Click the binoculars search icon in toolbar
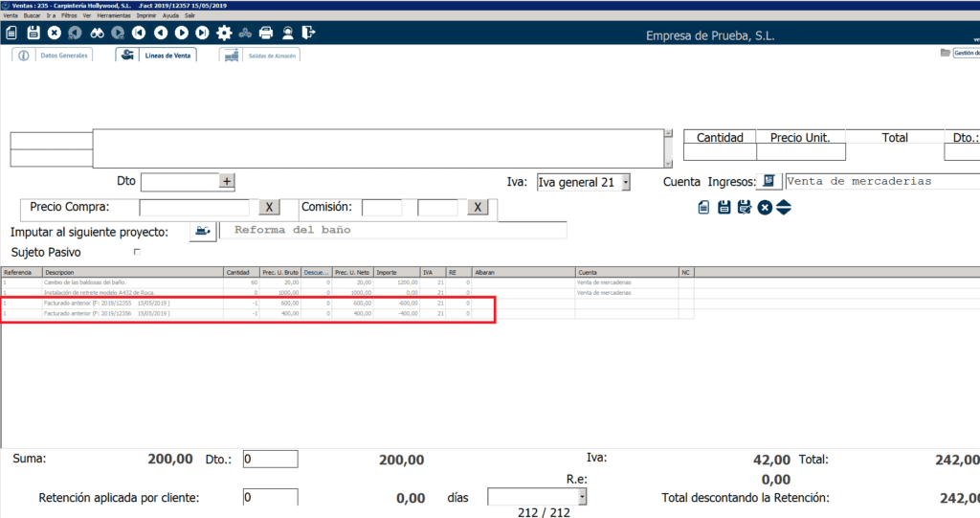This screenshot has height=518, width=980. [97, 33]
